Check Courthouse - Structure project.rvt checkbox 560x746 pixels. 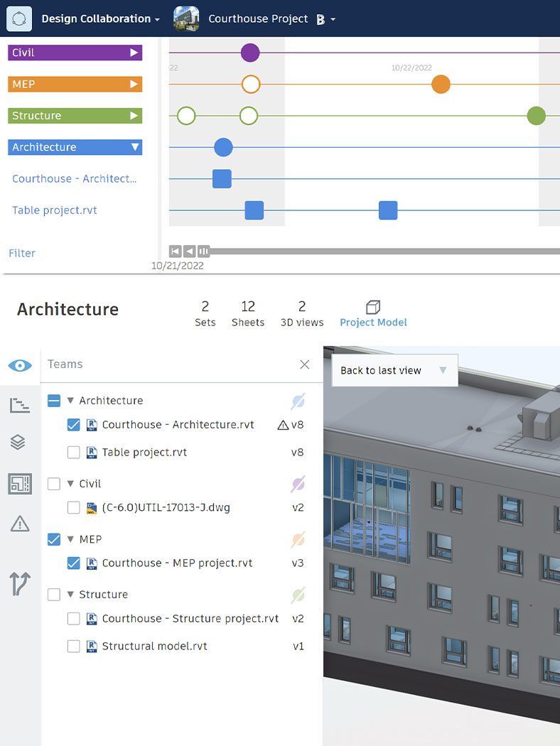[74, 619]
